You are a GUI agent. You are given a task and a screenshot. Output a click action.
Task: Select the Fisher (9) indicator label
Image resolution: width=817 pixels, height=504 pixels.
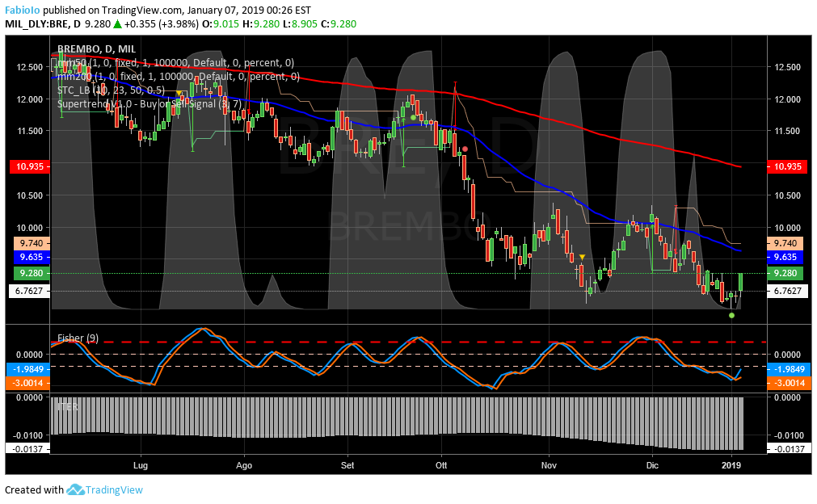[x=78, y=338]
